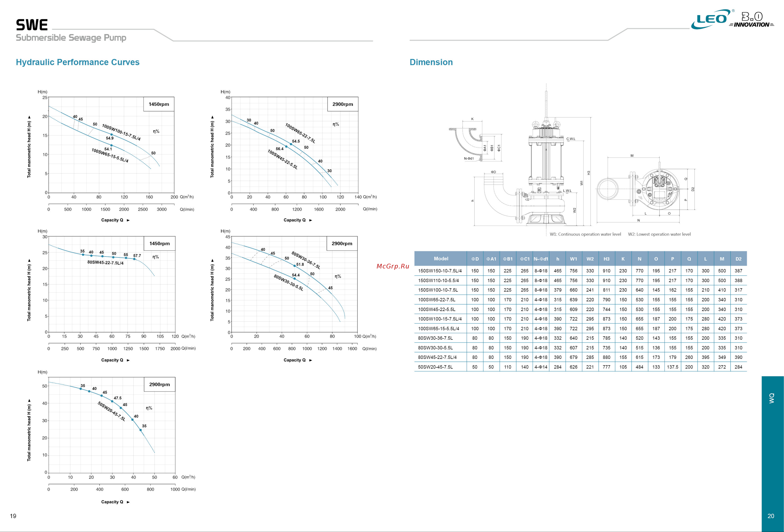The height and width of the screenshot is (532, 784).
Task: Click the "100SW65-15-5.5L/4" curve label
Action: click(x=110, y=155)
